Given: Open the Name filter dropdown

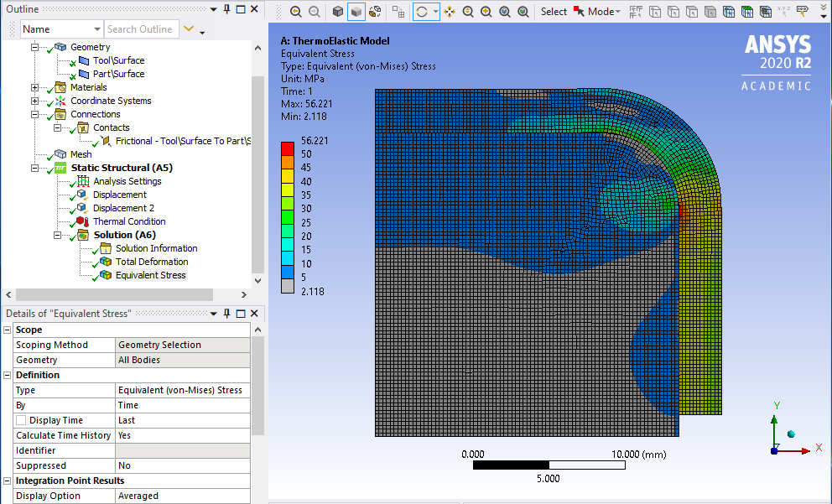Looking at the screenshot, I should [96, 29].
